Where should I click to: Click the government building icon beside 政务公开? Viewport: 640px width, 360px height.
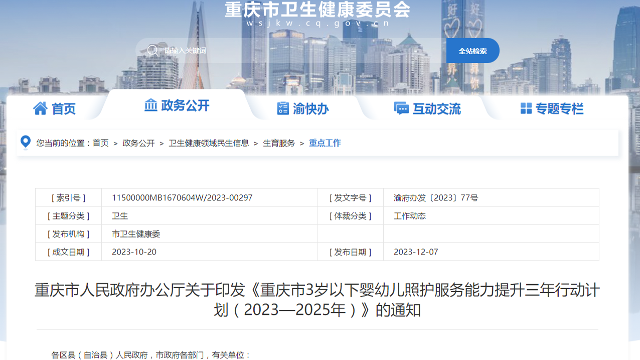151,105
